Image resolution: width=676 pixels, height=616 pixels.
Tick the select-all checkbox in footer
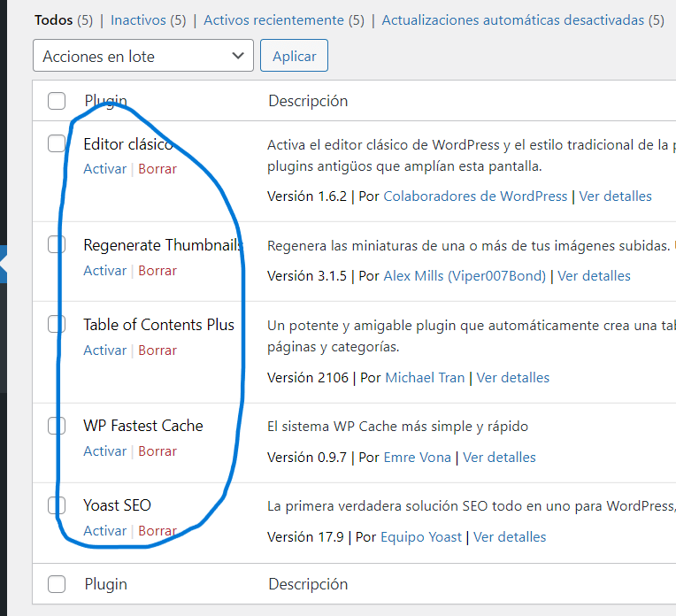click(57, 584)
